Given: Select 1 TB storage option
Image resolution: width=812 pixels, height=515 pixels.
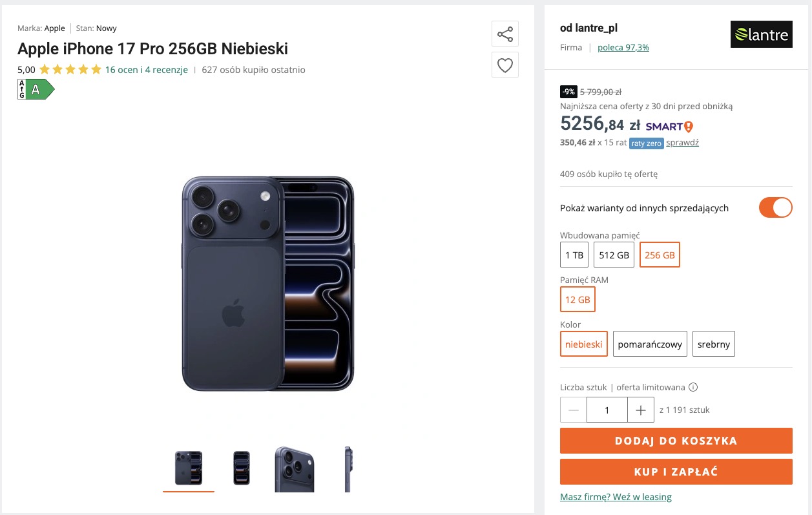Looking at the screenshot, I should click(x=574, y=255).
